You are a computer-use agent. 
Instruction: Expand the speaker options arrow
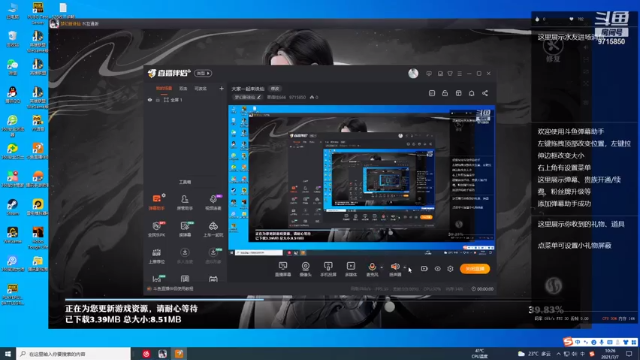(x=405, y=267)
